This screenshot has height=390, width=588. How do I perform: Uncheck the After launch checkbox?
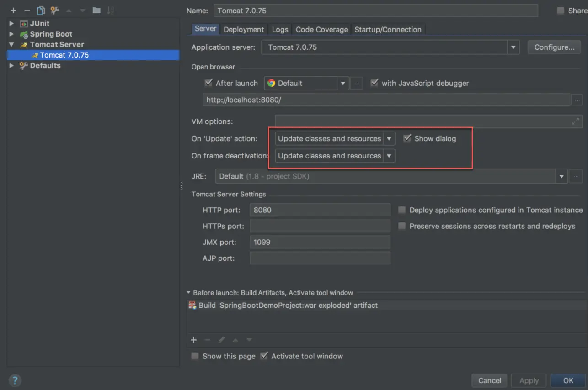click(x=208, y=83)
